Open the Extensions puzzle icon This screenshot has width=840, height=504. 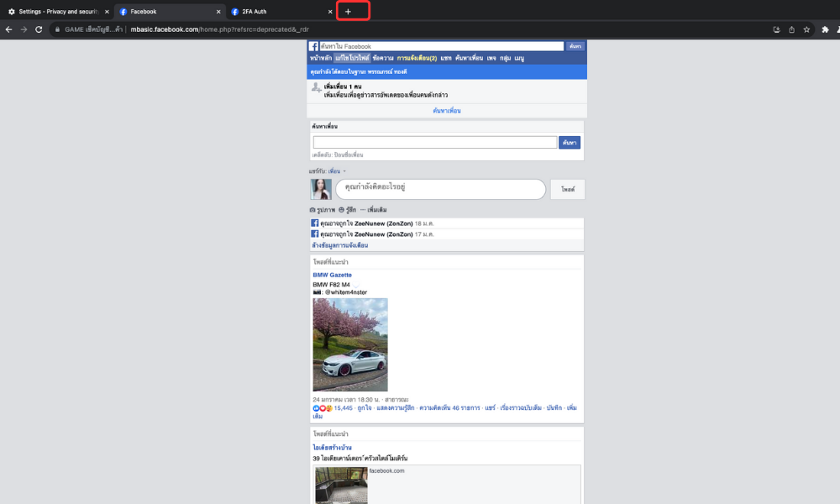[x=825, y=29]
